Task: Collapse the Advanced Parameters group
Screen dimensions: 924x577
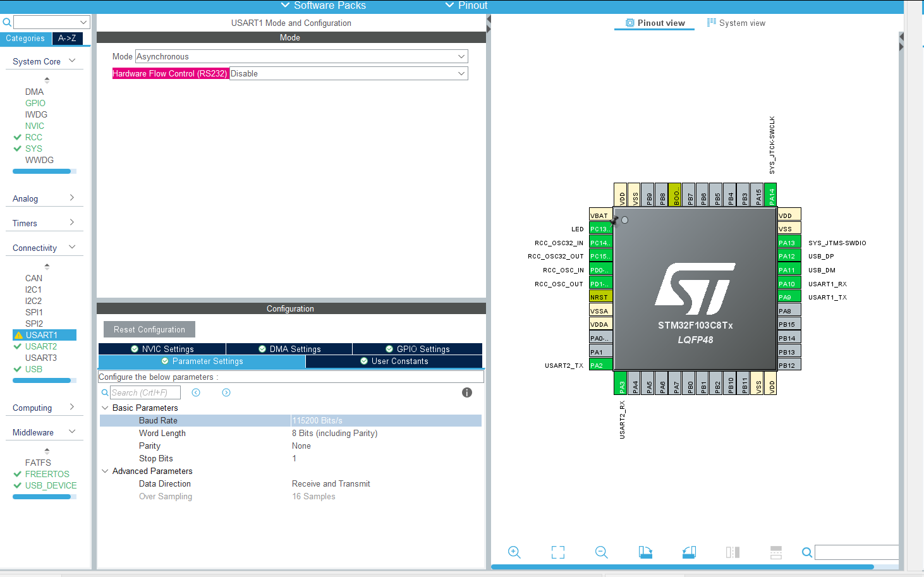Action: (105, 471)
